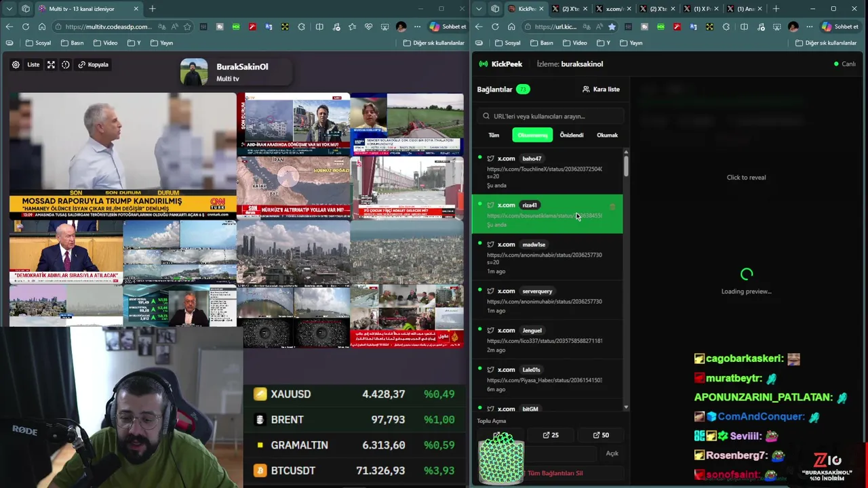Select the Tüm filter tab
868x488 pixels.
coord(494,135)
